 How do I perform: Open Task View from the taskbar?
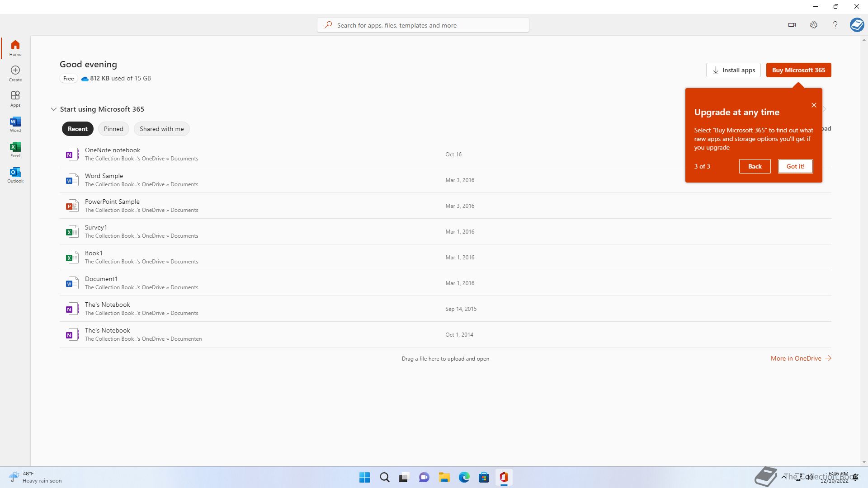click(404, 477)
